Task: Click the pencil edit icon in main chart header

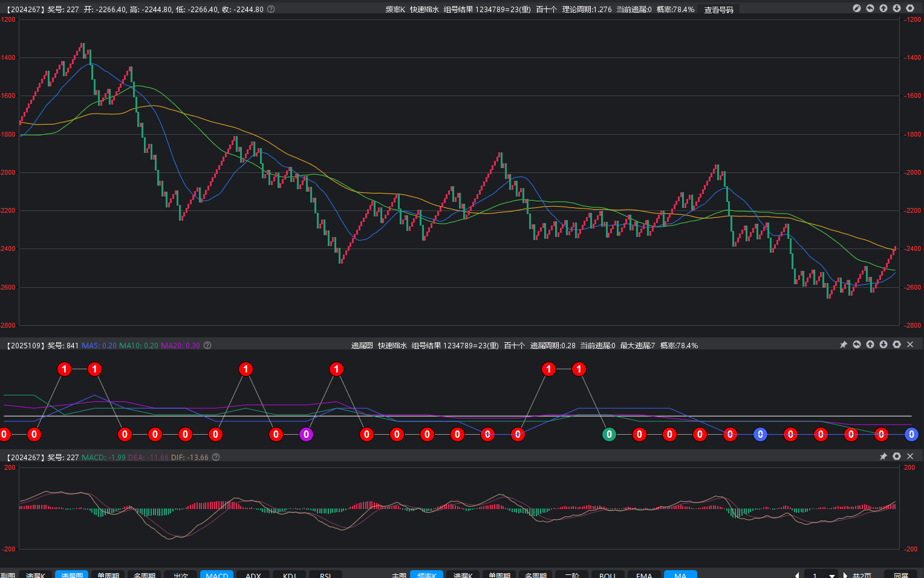Action: (x=856, y=8)
